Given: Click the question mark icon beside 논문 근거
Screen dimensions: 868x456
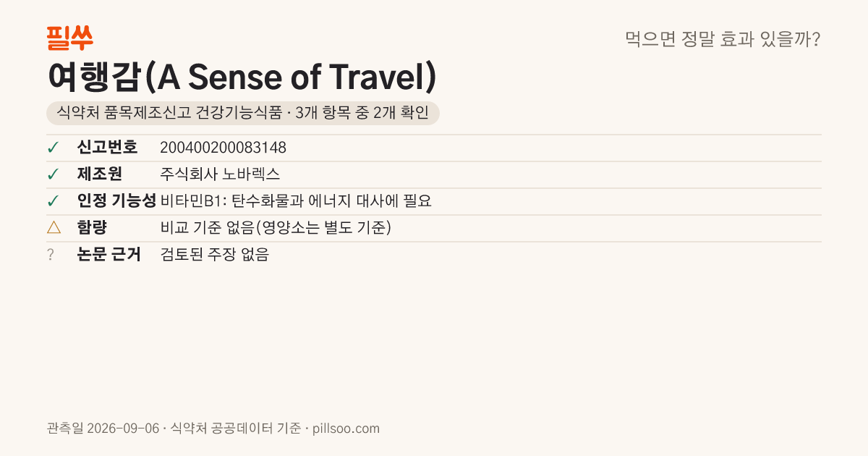Looking at the screenshot, I should (51, 255).
